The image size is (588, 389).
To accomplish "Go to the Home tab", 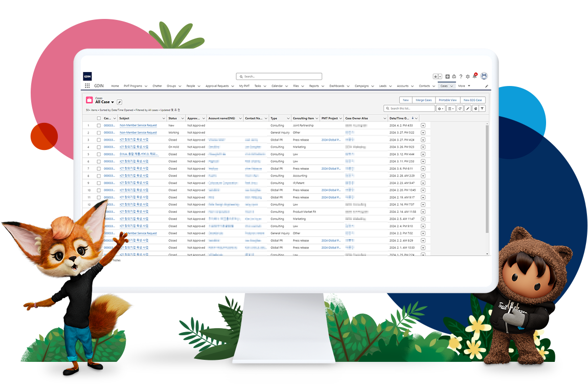I will pos(115,86).
